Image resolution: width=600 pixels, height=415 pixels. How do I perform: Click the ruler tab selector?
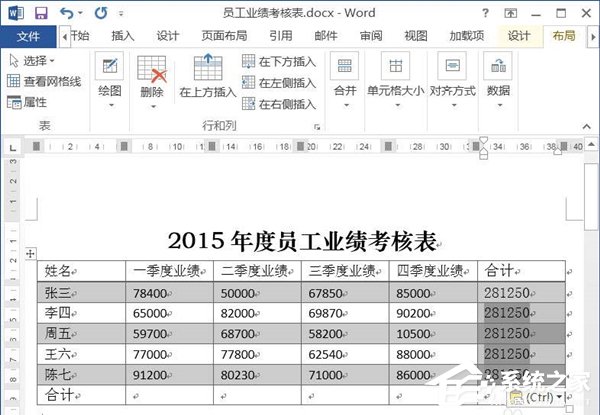(13, 147)
